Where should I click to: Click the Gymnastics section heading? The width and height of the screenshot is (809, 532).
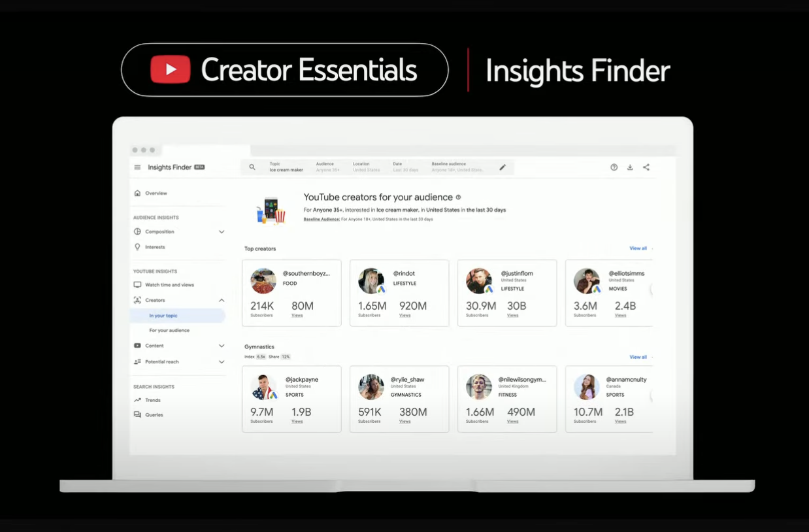(259, 347)
